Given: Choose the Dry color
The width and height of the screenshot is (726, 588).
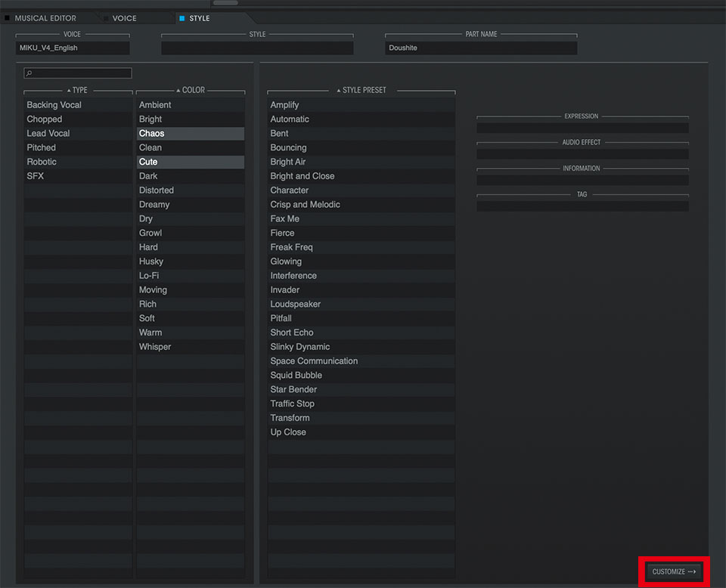Looking at the screenshot, I should 191,219.
